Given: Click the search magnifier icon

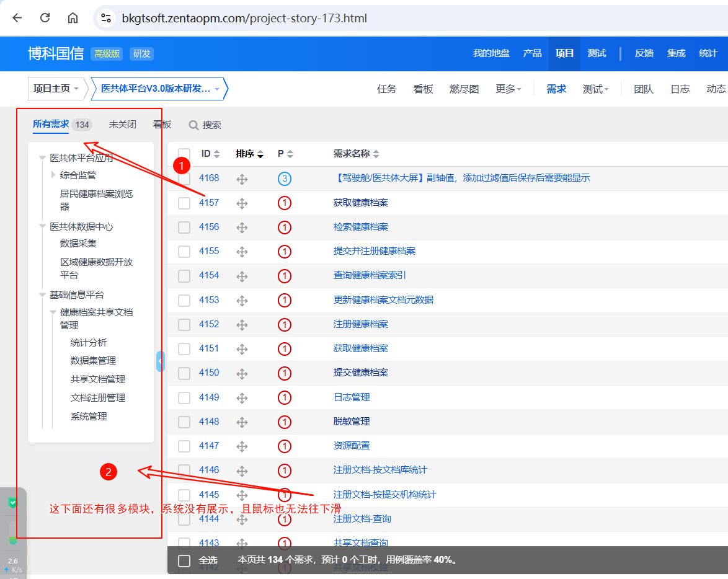Looking at the screenshot, I should click(x=194, y=125).
